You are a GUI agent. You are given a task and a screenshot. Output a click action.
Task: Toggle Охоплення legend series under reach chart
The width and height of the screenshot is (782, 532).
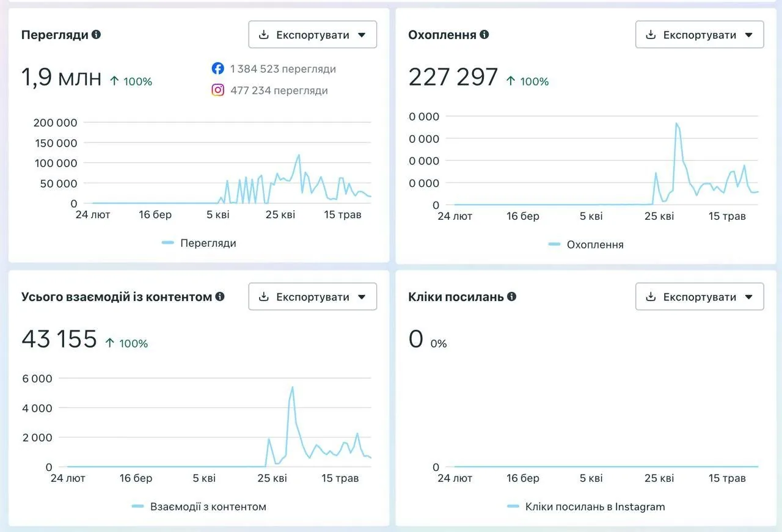(x=586, y=244)
